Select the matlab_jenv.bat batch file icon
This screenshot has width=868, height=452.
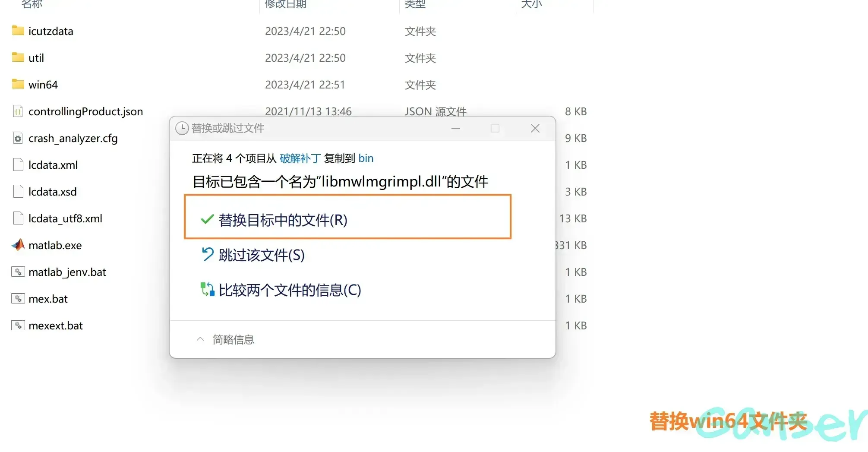coord(18,272)
